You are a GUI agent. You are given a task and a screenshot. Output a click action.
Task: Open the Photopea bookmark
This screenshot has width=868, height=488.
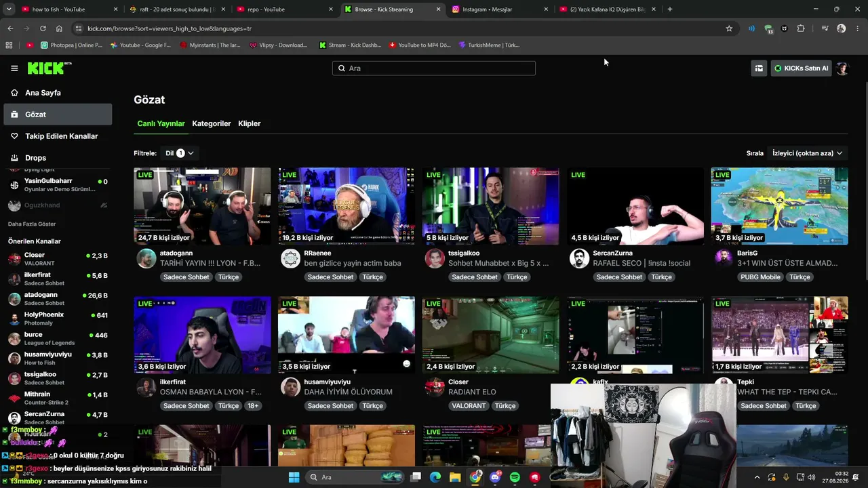[x=71, y=45]
